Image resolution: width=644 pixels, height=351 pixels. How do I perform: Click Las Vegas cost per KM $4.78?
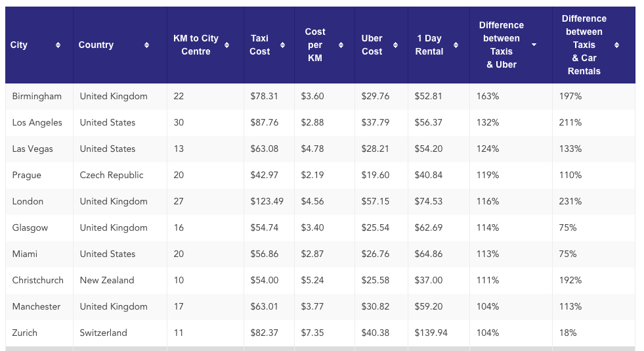(x=312, y=149)
